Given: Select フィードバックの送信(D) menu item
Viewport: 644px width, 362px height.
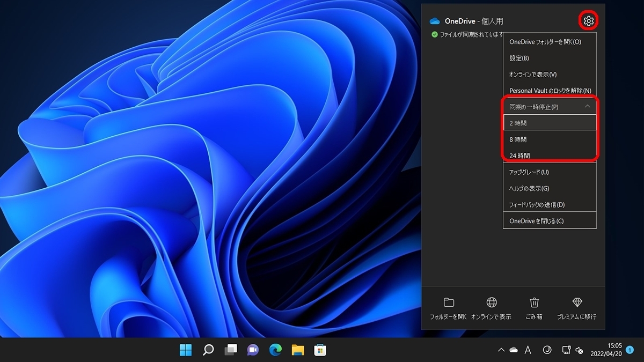Looking at the screenshot, I should coord(550,204).
